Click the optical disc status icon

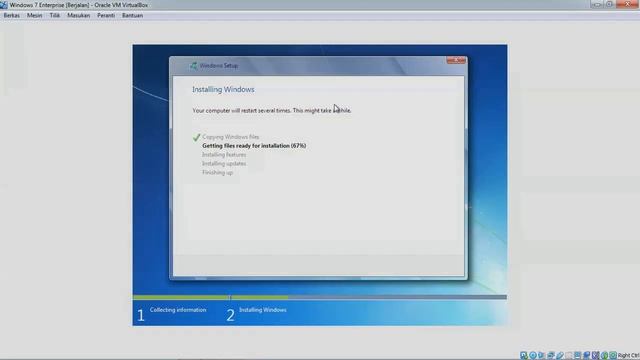(533, 356)
